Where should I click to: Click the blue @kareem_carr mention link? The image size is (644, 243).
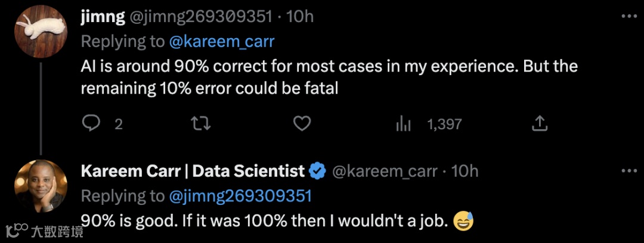(223, 41)
